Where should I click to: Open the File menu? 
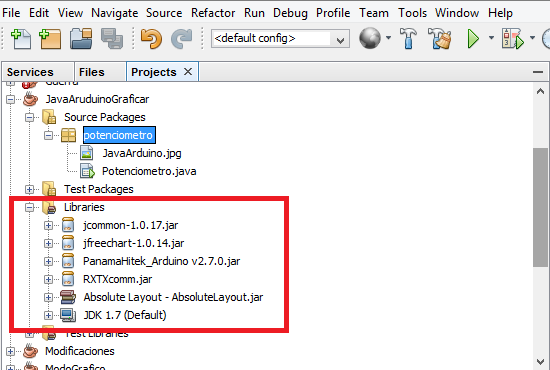click(11, 13)
